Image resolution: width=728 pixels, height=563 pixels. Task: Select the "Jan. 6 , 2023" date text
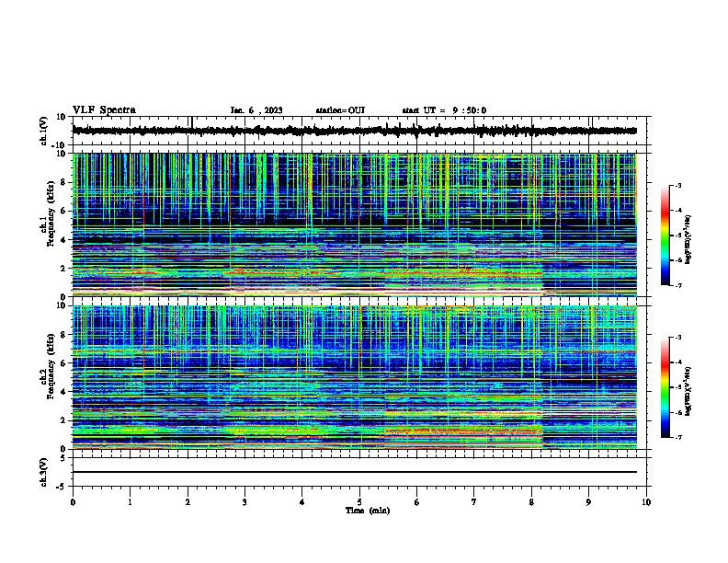click(256, 110)
